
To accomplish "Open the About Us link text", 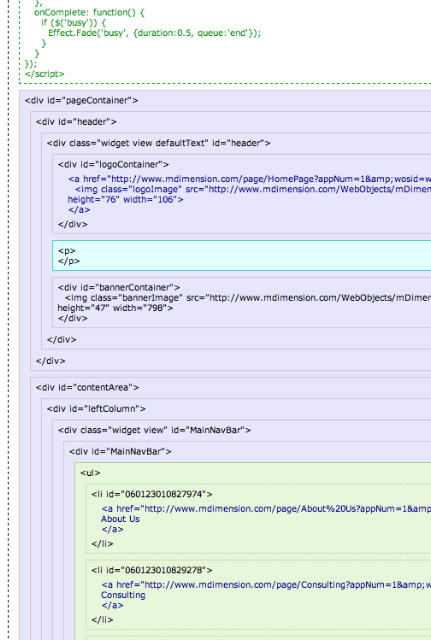I will 120,519.
